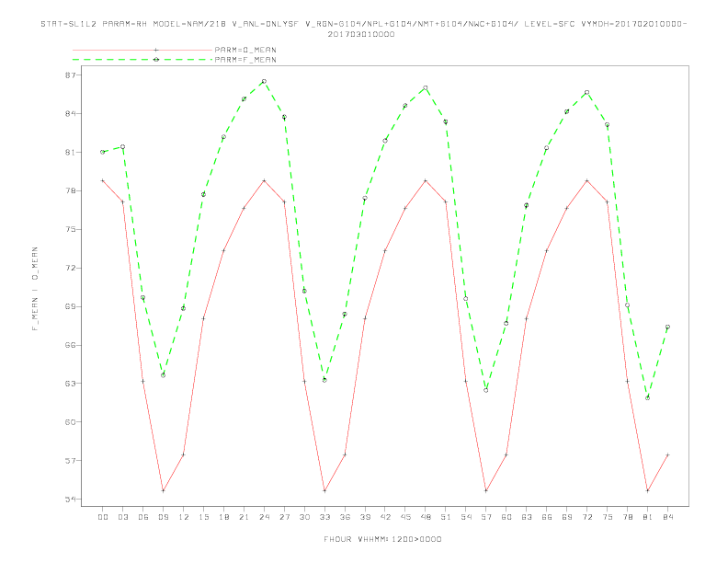Screen dimensions: 728x563
Task: Select the green F_MEAN peak marker at hour 72
Action: point(586,92)
